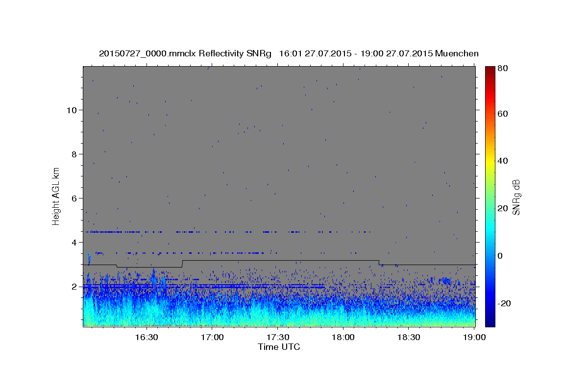Click the colorbar value 40
This screenshot has width=588, height=392.
click(503, 161)
